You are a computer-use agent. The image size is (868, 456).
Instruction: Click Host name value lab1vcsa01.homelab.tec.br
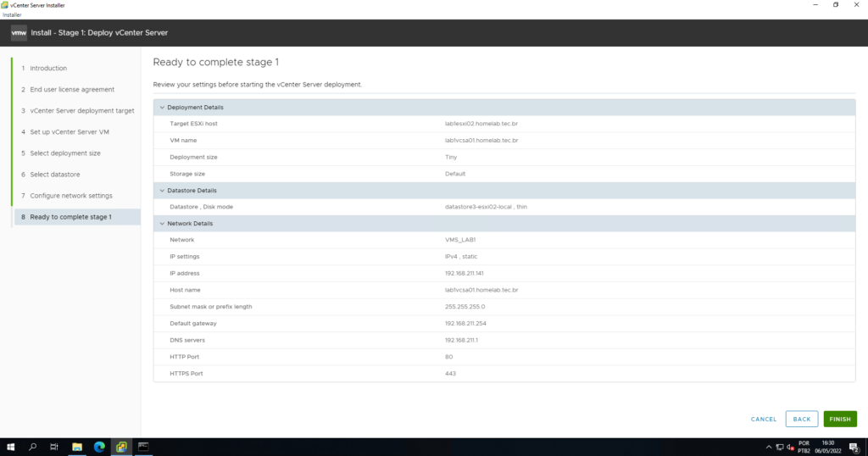(x=481, y=290)
